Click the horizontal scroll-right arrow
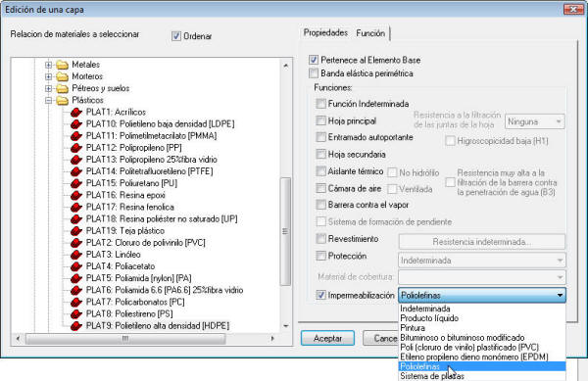588x381 pixels. click(x=272, y=339)
